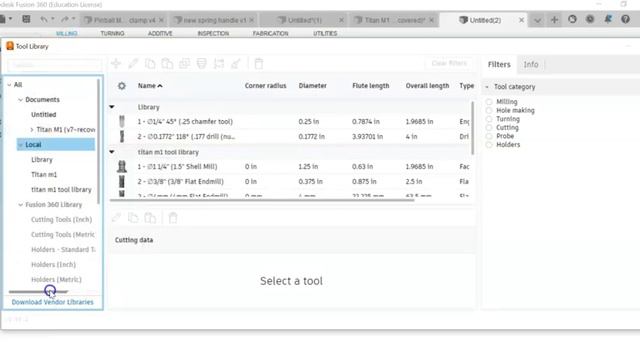Click the cutting data edit pencil icon
The width and height of the screenshot is (640, 360).
point(116,218)
